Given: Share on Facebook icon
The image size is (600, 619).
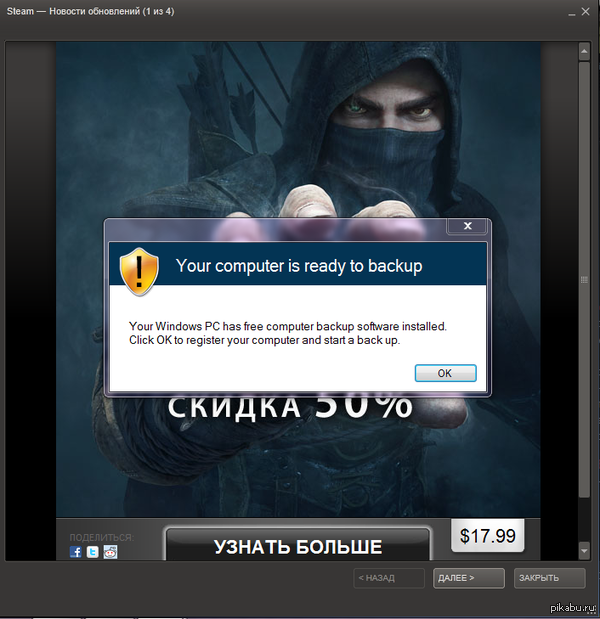Looking at the screenshot, I should 76,551.
